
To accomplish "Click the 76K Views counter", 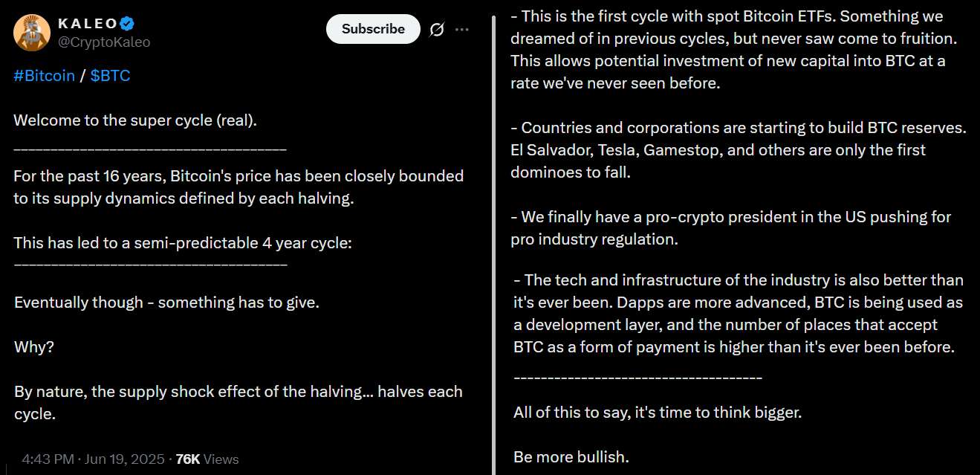I will tap(207, 459).
